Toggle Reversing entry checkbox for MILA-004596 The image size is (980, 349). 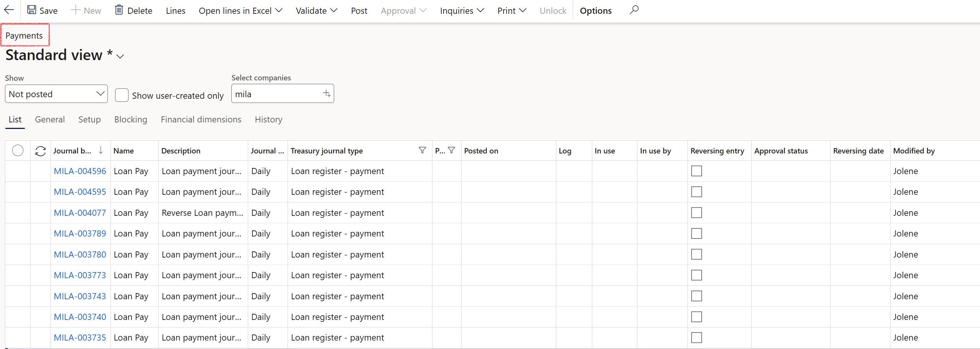click(x=696, y=171)
